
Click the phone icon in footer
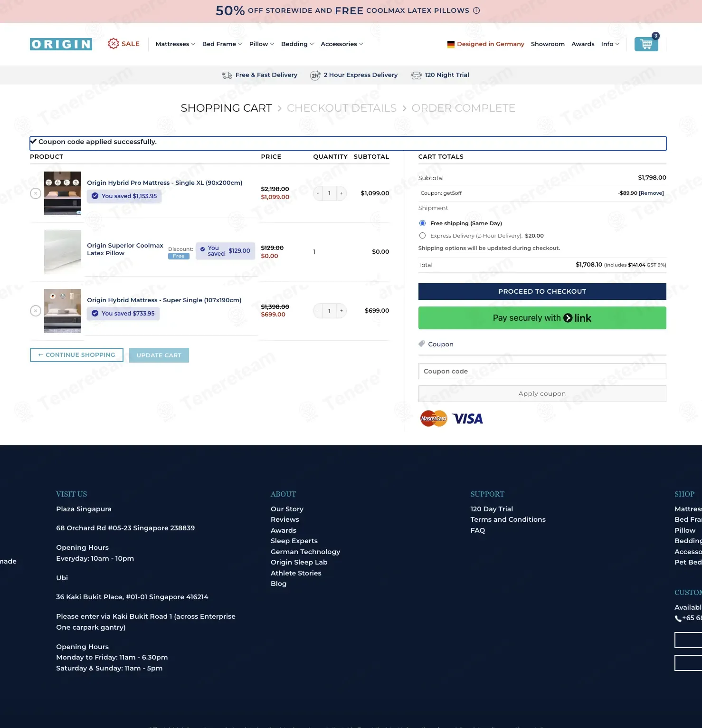click(x=678, y=618)
